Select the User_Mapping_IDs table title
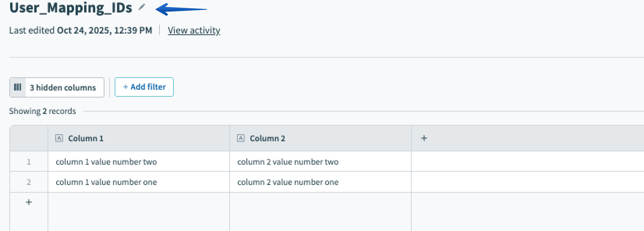The width and height of the screenshot is (644, 231). click(x=70, y=6)
